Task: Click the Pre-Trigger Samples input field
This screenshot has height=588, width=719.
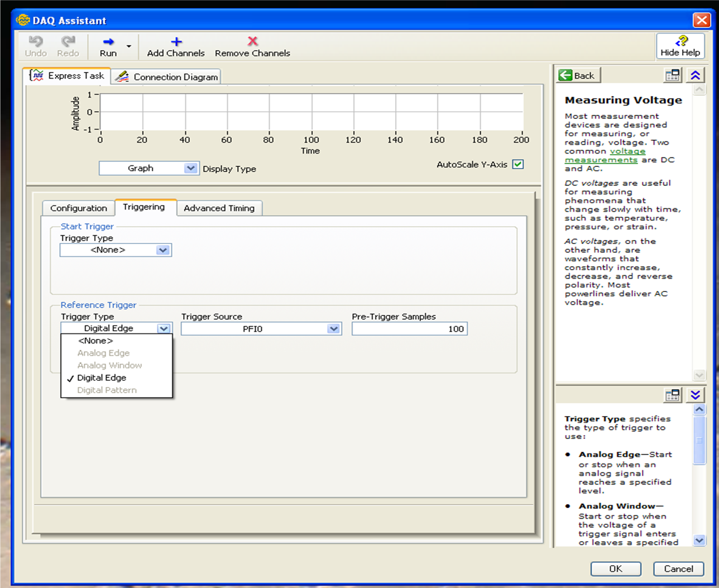Action: point(410,329)
